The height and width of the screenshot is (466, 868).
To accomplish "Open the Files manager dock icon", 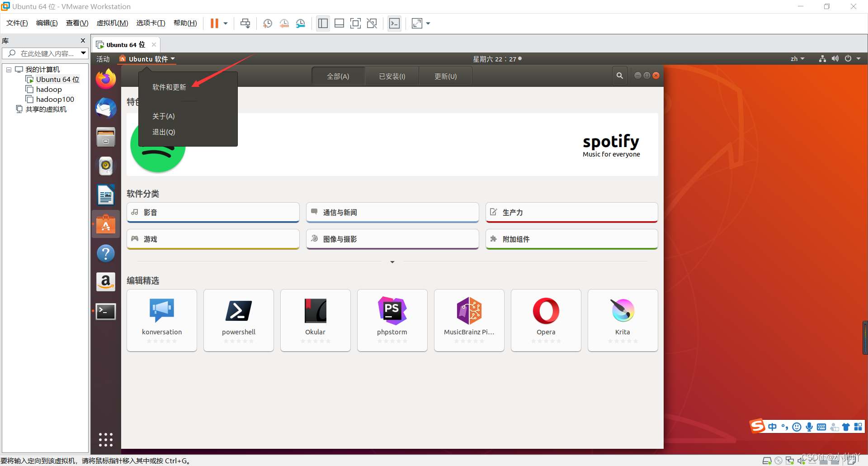I will 106,137.
